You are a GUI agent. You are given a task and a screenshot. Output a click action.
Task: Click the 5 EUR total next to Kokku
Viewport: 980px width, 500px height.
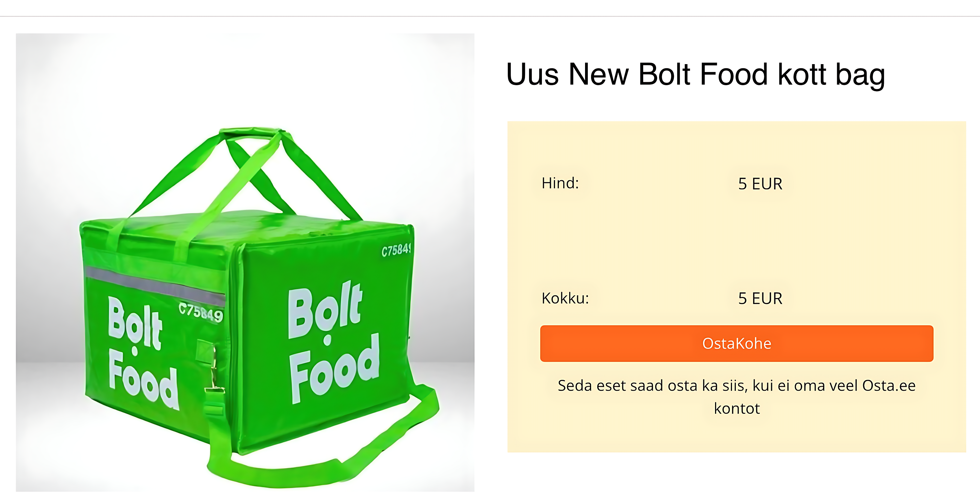(759, 298)
